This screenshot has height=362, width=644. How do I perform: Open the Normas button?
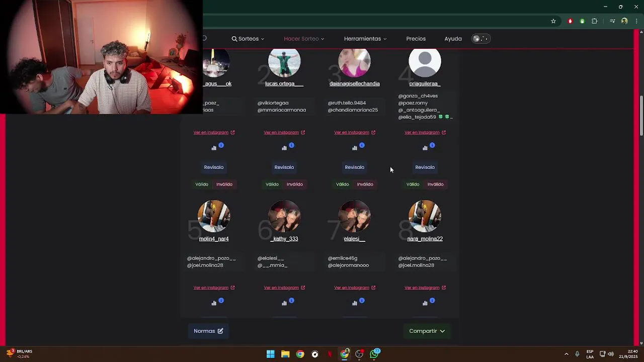click(208, 331)
